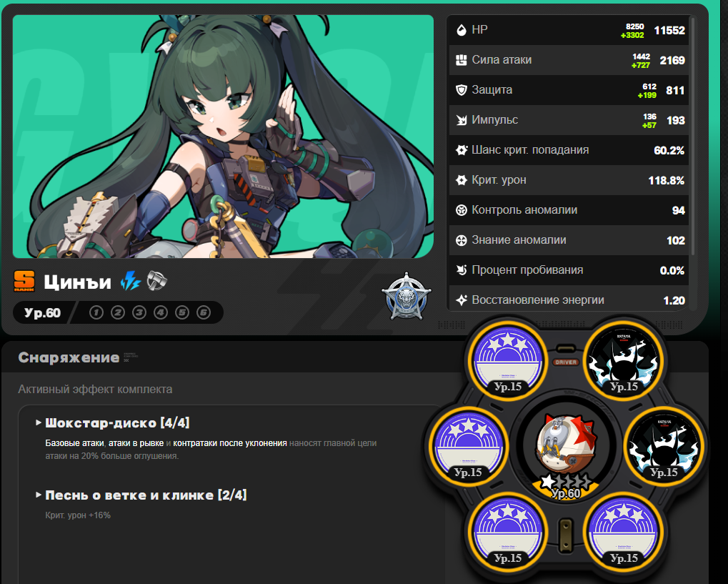Click the Цинъи character portrait image

223,137
